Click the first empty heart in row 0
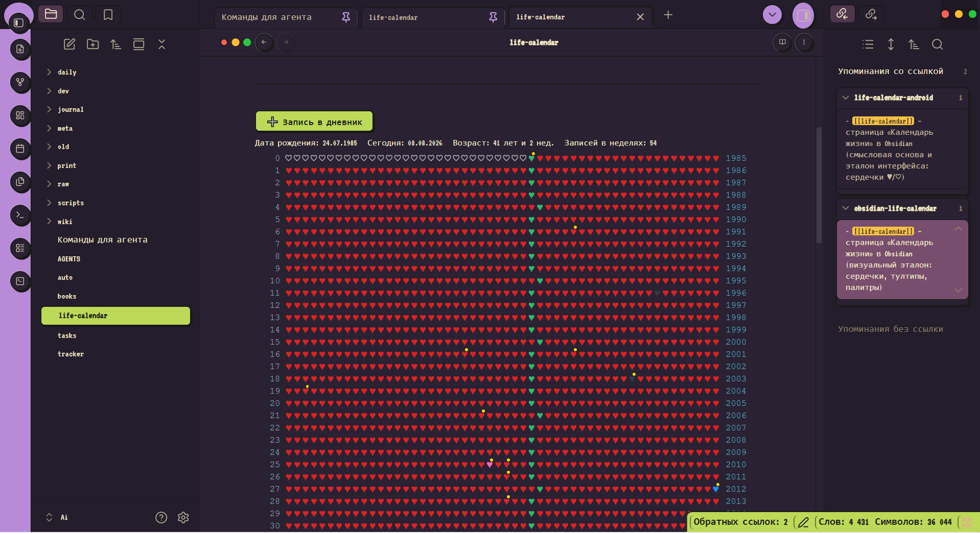 click(289, 158)
